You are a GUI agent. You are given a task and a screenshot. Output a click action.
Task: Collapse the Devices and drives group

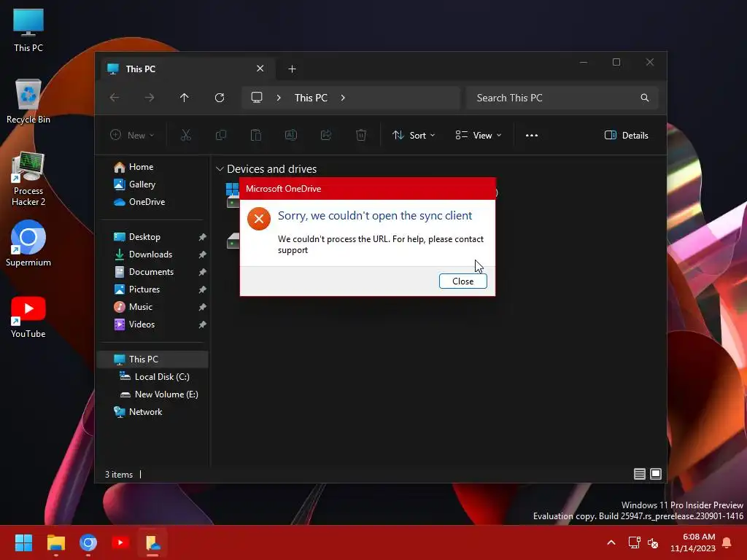click(x=220, y=169)
